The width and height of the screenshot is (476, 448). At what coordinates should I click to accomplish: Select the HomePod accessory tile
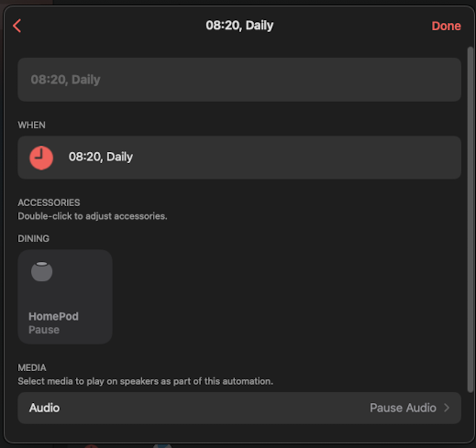(65, 297)
